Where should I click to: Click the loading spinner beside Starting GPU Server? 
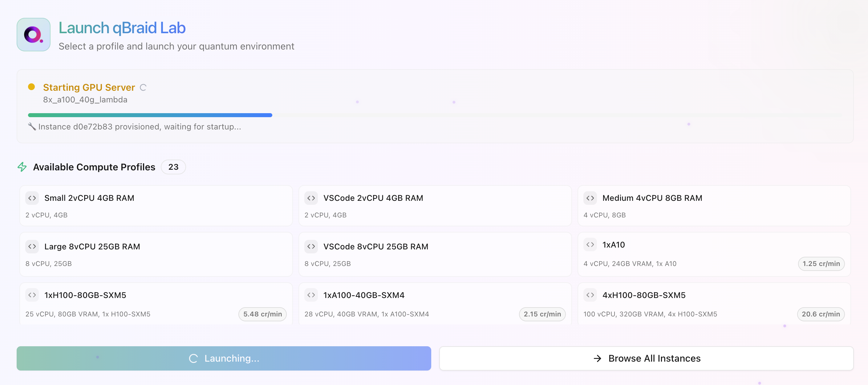[143, 88]
